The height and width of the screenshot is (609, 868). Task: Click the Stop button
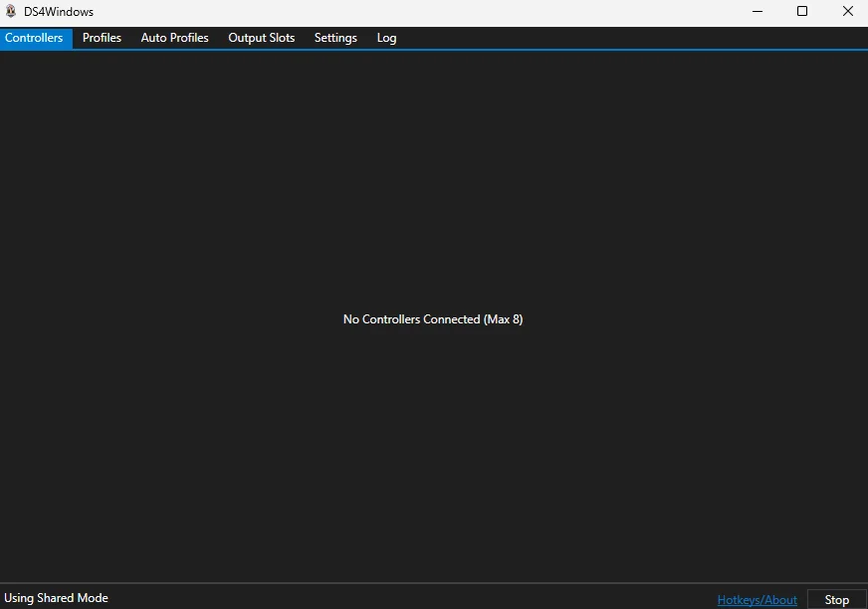pyautogui.click(x=837, y=600)
